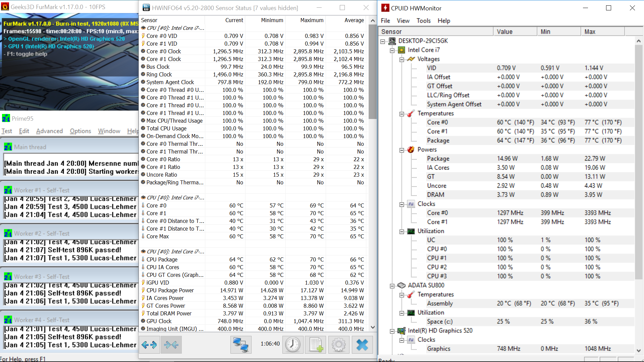This screenshot has width=644, height=362.
Task: Click the HWiNFO64 vertical scrollbar thumb
Action: tap(372, 72)
